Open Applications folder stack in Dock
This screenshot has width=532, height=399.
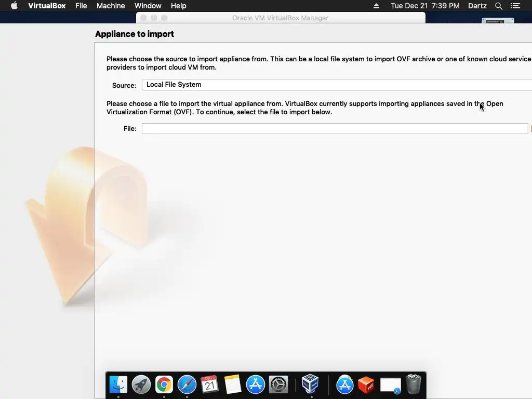point(345,385)
